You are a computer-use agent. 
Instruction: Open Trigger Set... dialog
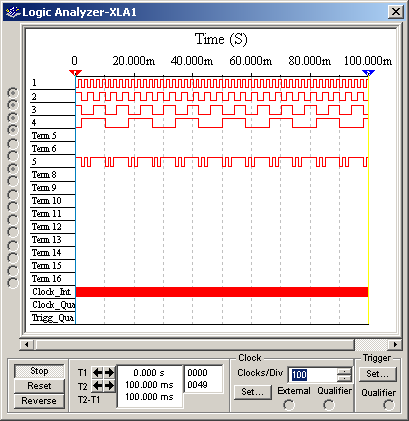tap(377, 374)
